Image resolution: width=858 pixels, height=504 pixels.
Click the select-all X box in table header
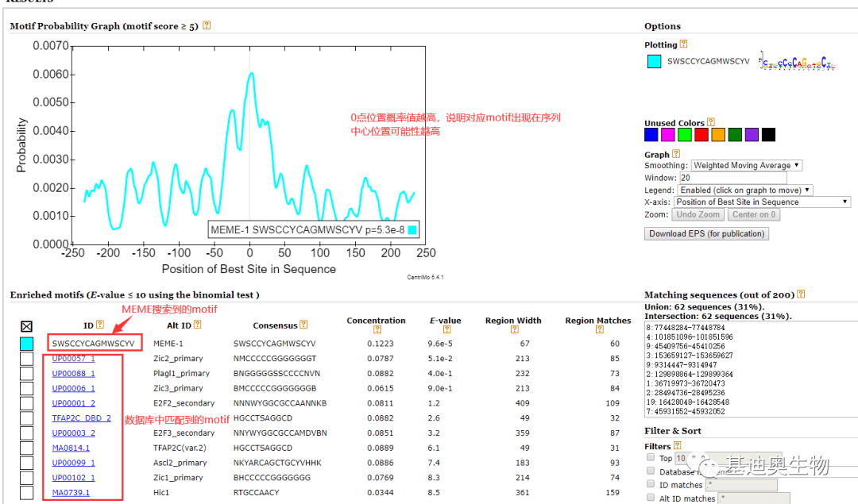26,326
